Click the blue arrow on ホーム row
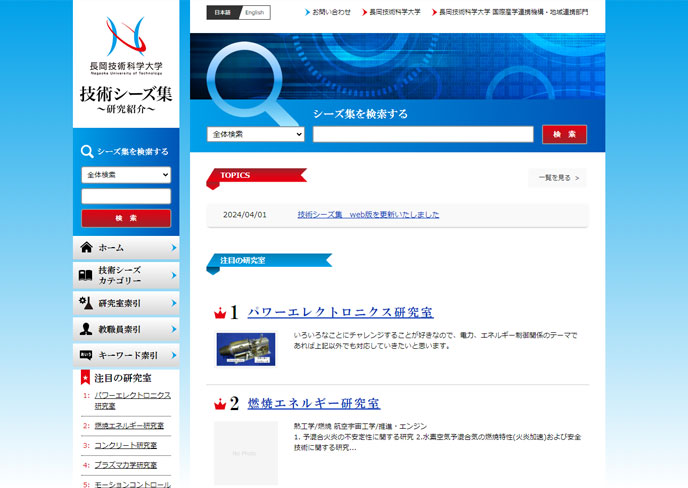The image size is (688, 488). pyautogui.click(x=174, y=248)
